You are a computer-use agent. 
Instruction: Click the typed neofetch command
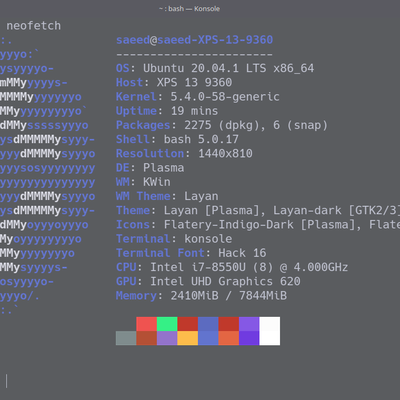click(34, 26)
